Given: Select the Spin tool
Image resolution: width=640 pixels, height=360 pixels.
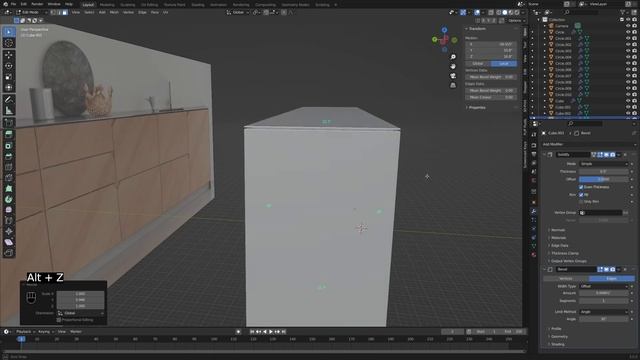Looking at the screenshot, I should [x=9, y=200].
